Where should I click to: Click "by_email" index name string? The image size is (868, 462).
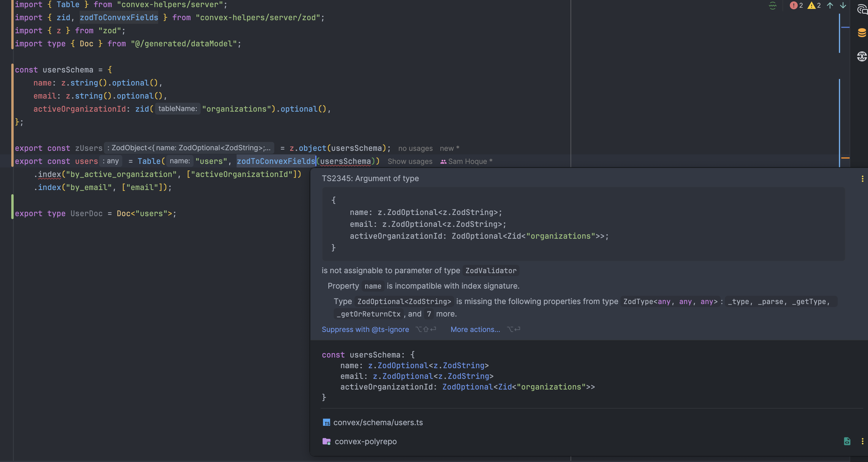(x=89, y=188)
